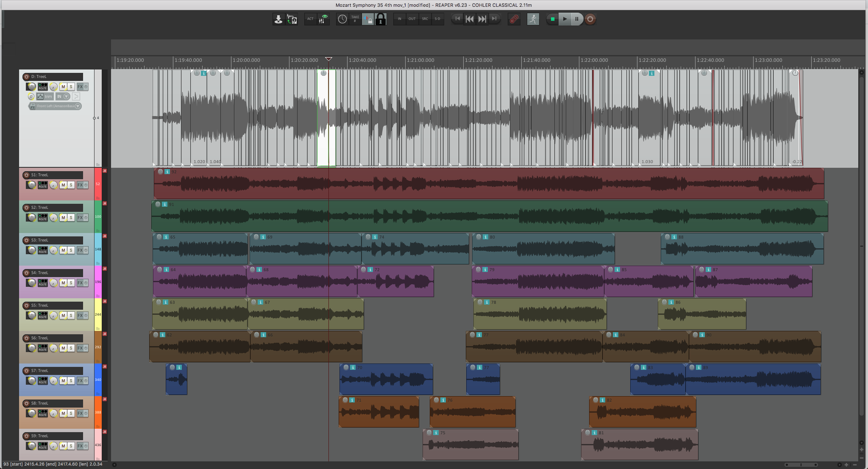Click the clock icon in toolbar
This screenshot has height=469, width=868.
tap(342, 19)
